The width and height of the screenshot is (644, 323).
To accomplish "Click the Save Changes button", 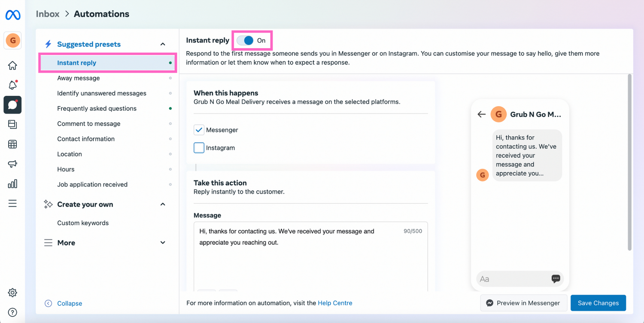I will click(598, 303).
